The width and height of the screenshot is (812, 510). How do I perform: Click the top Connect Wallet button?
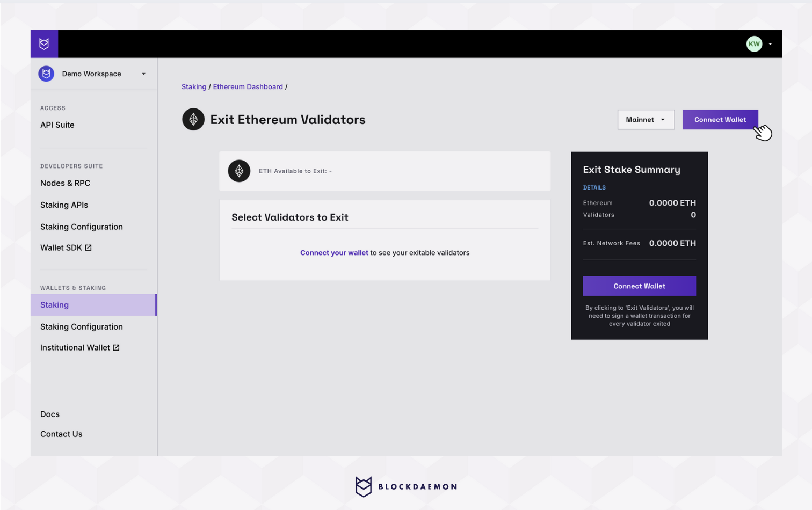(x=720, y=119)
